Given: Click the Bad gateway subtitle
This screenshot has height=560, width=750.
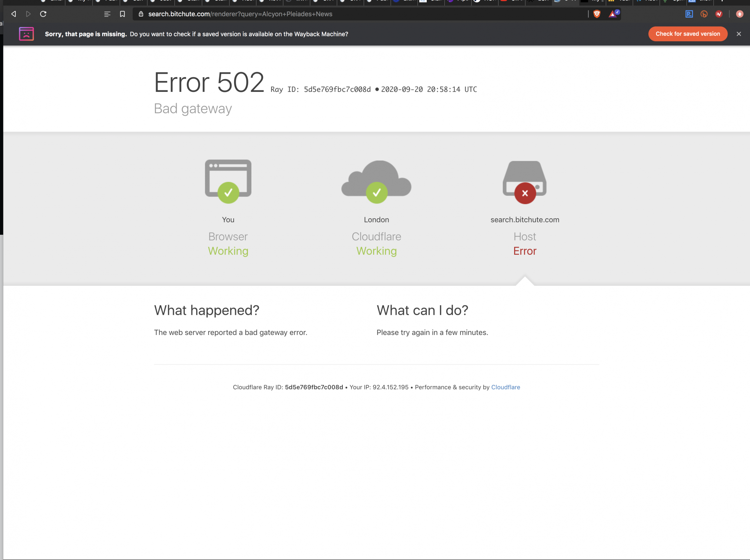Looking at the screenshot, I should pyautogui.click(x=193, y=109).
